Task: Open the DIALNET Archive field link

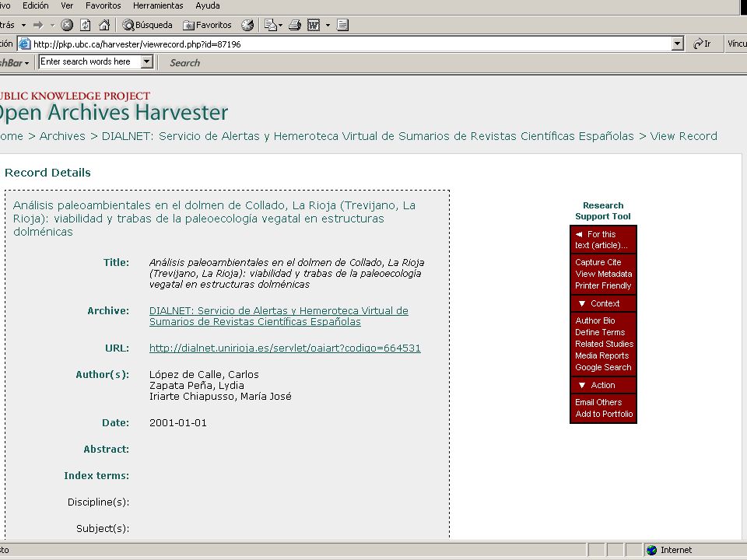Action: coord(279,317)
